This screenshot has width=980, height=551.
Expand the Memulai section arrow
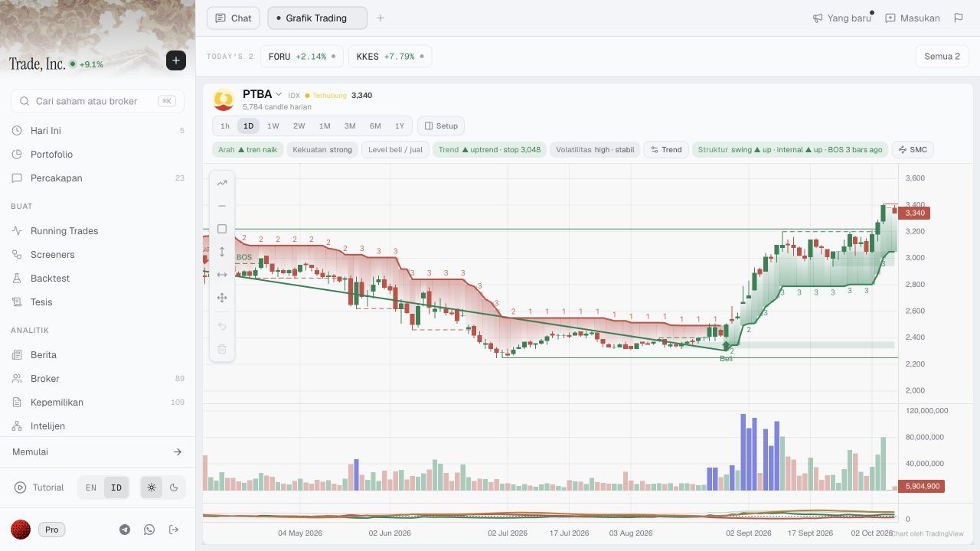[x=178, y=452]
